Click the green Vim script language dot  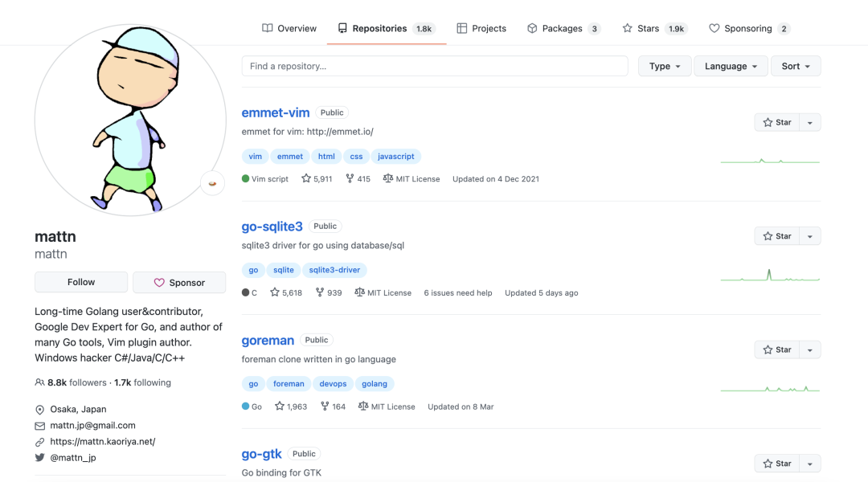245,179
